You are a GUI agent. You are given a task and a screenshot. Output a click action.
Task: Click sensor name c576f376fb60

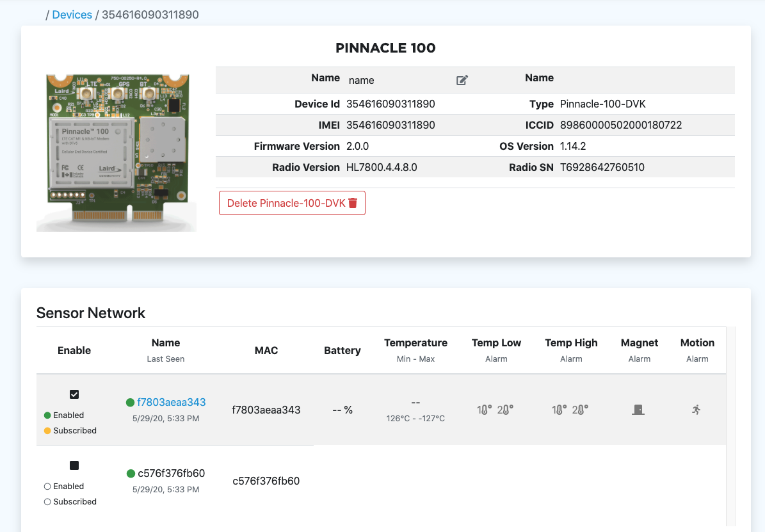click(172, 474)
